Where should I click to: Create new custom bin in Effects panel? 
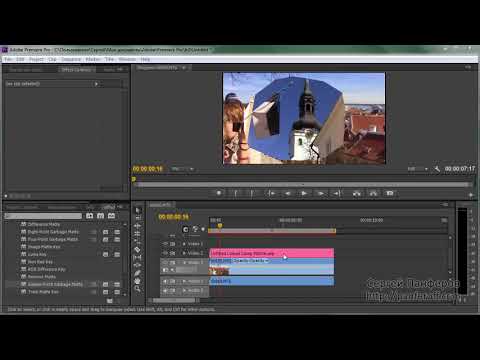click(x=109, y=301)
